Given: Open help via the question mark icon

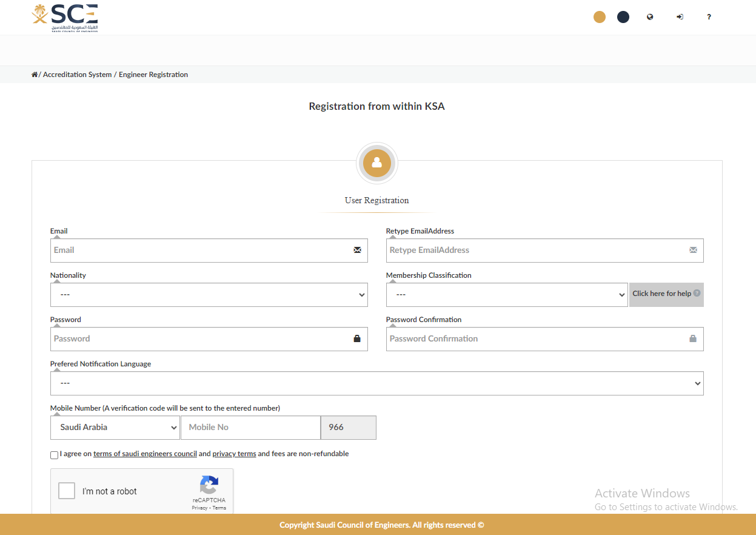Looking at the screenshot, I should tap(709, 16).
